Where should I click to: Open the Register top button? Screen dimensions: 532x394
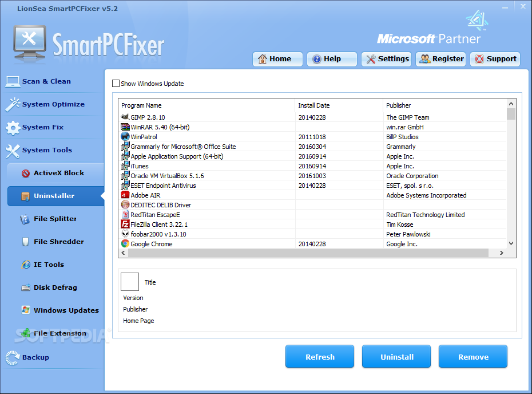tap(440, 59)
